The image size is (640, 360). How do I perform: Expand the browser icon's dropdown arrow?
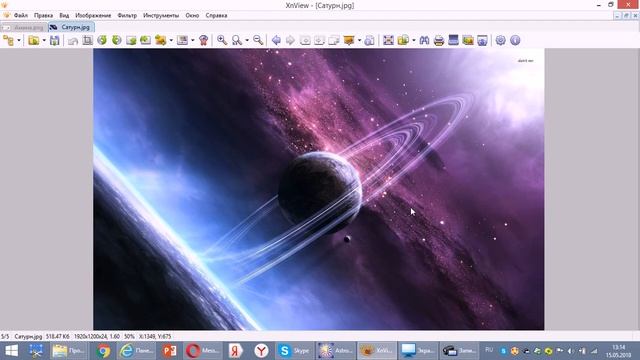pos(18,40)
